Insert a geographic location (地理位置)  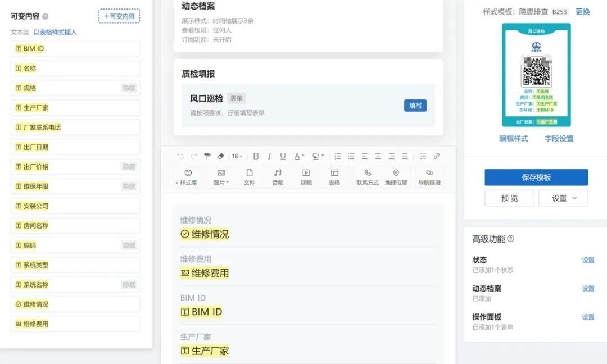396,175
